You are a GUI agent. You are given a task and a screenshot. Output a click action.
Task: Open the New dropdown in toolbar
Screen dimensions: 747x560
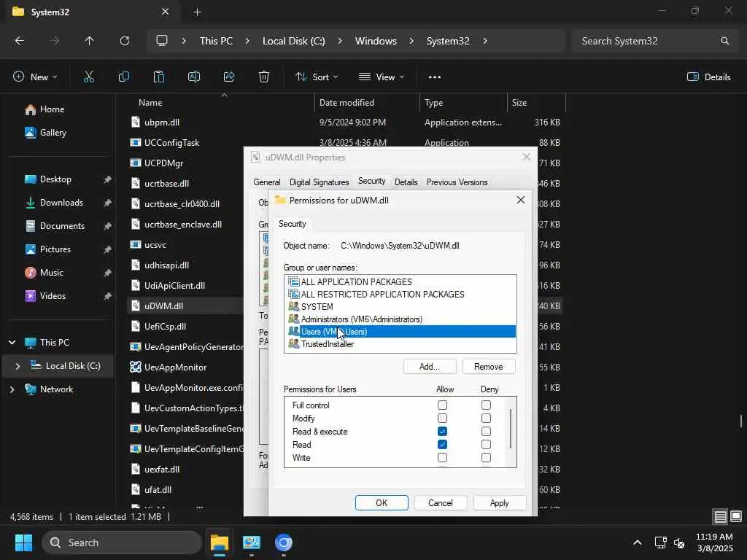pyautogui.click(x=36, y=77)
